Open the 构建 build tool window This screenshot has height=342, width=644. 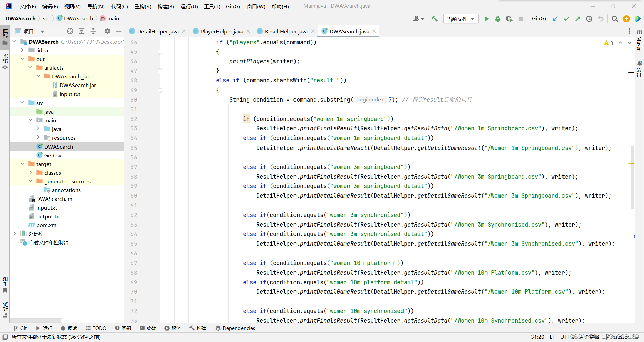[198, 328]
